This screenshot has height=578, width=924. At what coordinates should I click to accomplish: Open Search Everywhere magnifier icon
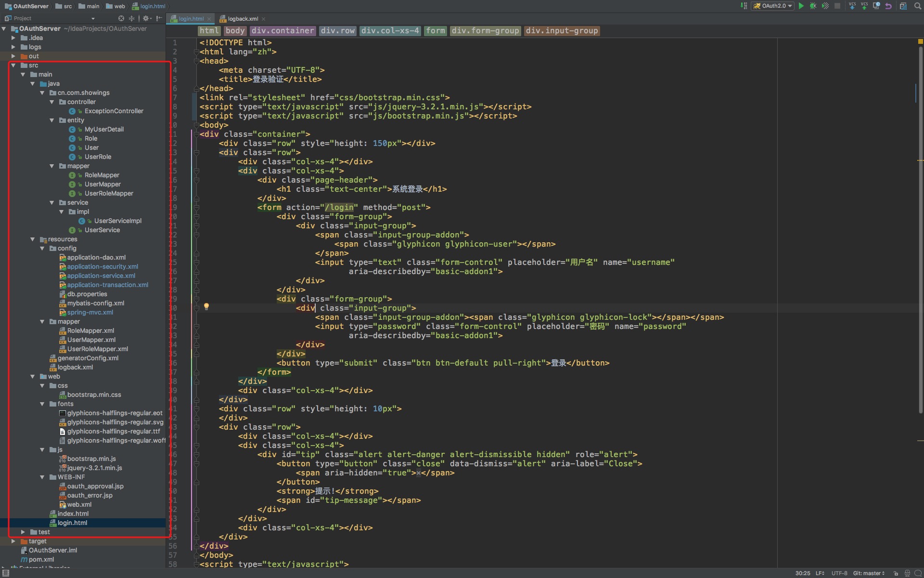coord(917,6)
